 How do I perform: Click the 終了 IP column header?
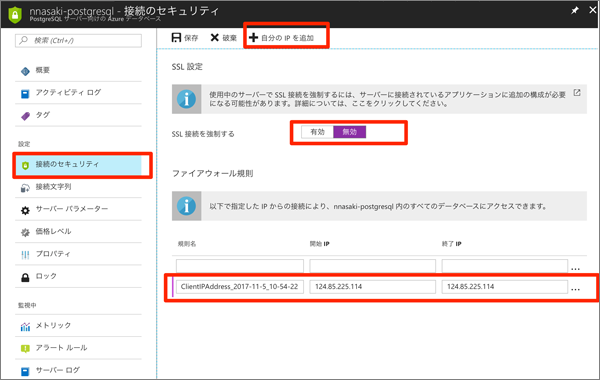tap(452, 244)
